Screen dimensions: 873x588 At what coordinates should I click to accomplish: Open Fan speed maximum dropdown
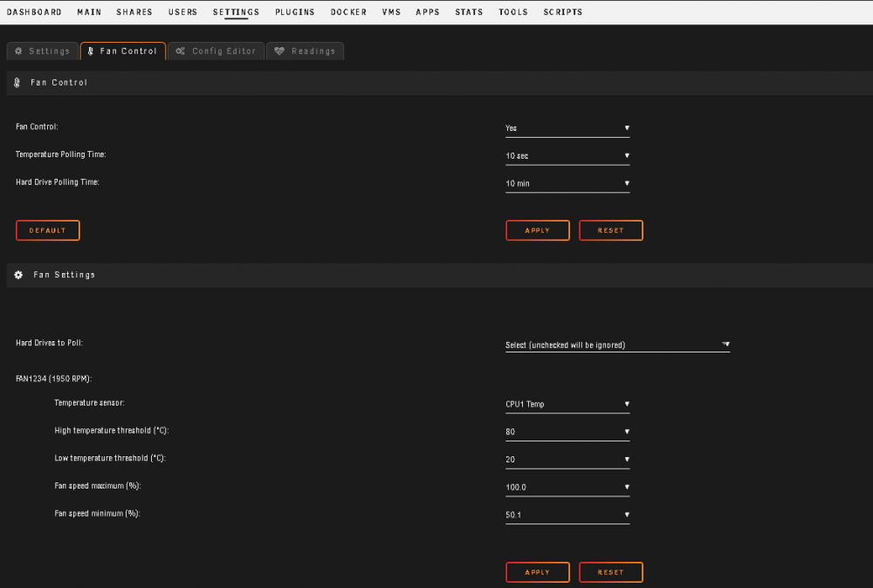click(567, 488)
